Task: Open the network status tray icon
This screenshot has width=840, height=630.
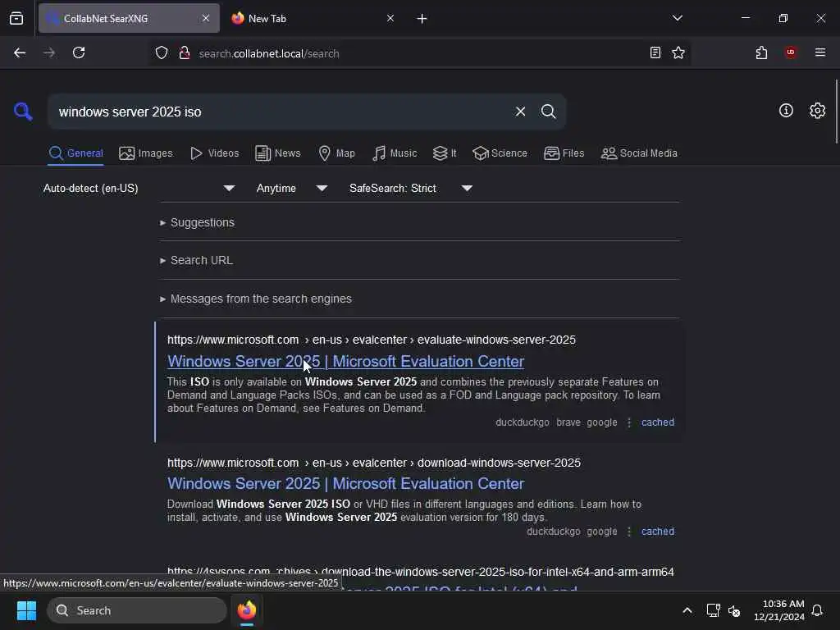Action: [x=713, y=610]
